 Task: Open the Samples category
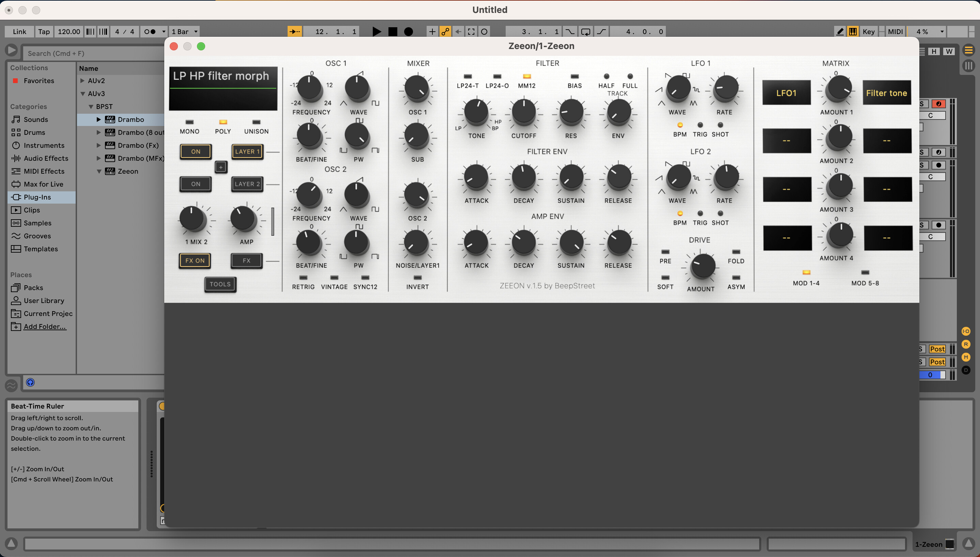click(37, 223)
